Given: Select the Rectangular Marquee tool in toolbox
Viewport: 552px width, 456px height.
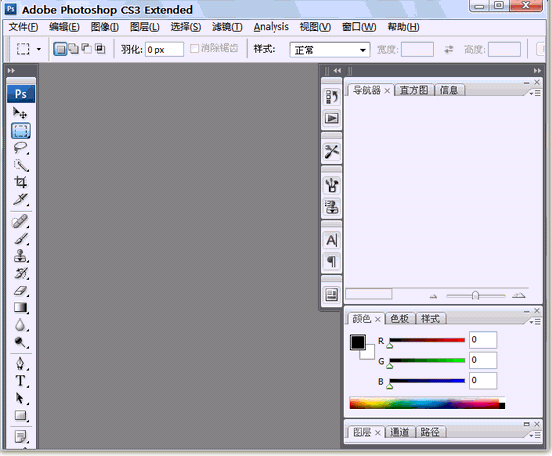Looking at the screenshot, I should click(x=20, y=131).
